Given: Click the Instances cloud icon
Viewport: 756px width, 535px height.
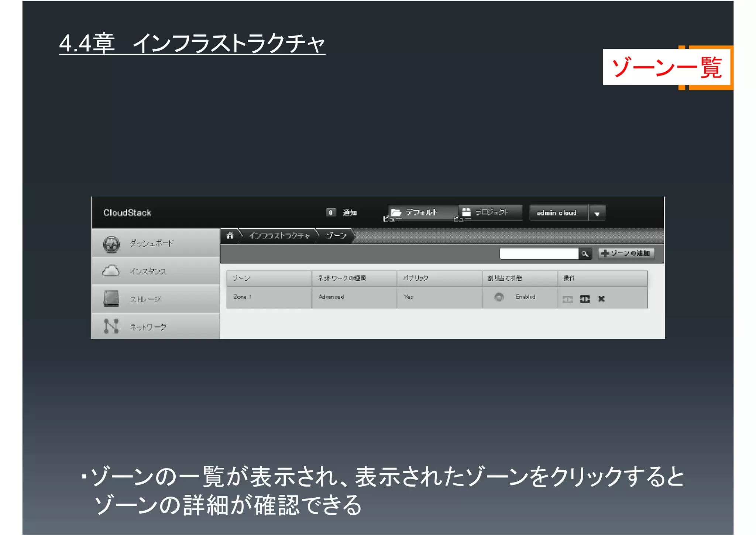Looking at the screenshot, I should pos(111,271).
